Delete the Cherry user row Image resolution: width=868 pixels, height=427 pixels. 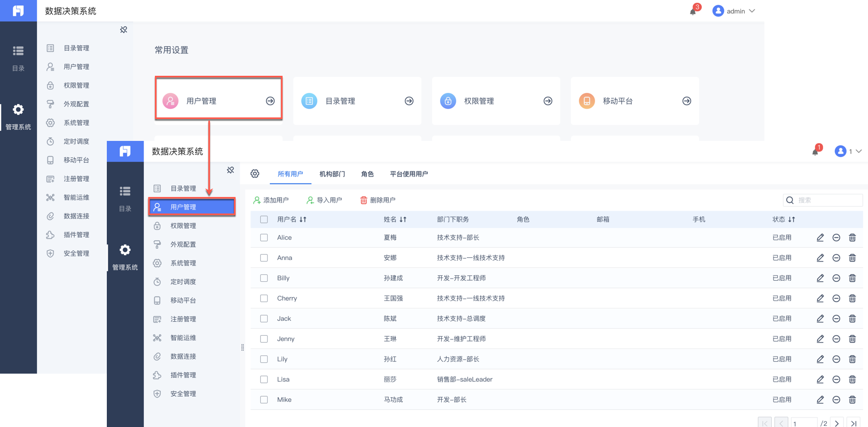[x=853, y=298]
